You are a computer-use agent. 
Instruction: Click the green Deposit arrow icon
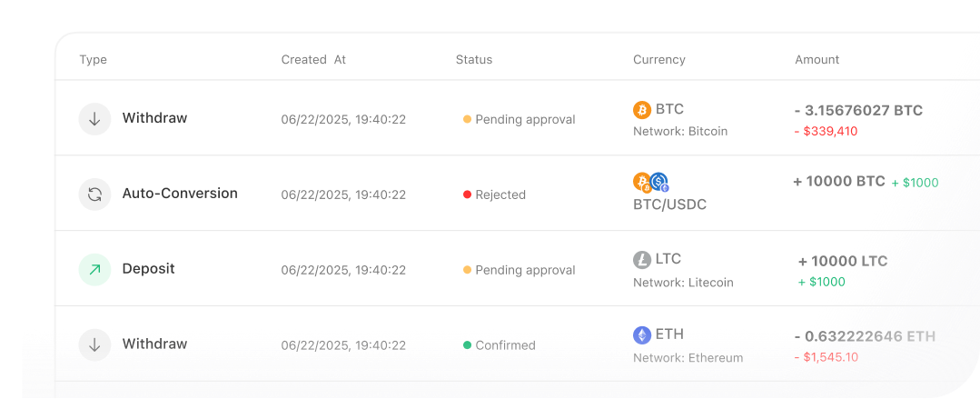94,270
